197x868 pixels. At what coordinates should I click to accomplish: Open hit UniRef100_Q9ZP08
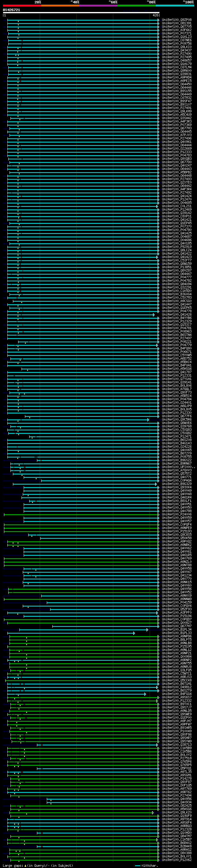click(176, 20)
